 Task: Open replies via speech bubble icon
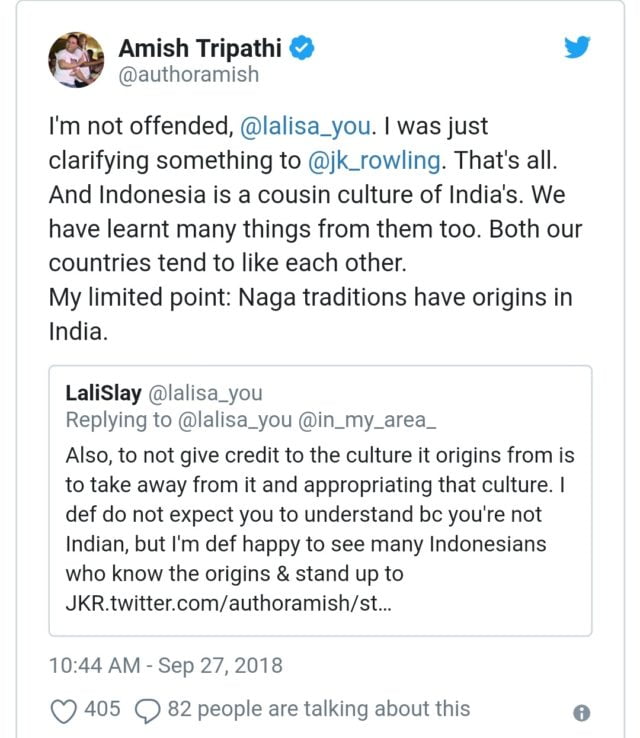coord(147,710)
